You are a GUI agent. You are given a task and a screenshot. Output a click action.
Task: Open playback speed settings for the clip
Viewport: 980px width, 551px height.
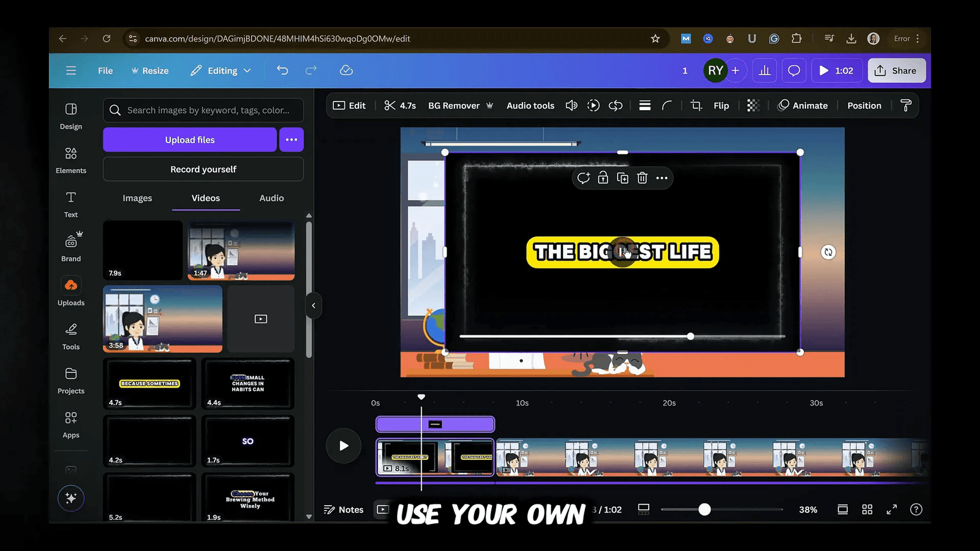[593, 105]
